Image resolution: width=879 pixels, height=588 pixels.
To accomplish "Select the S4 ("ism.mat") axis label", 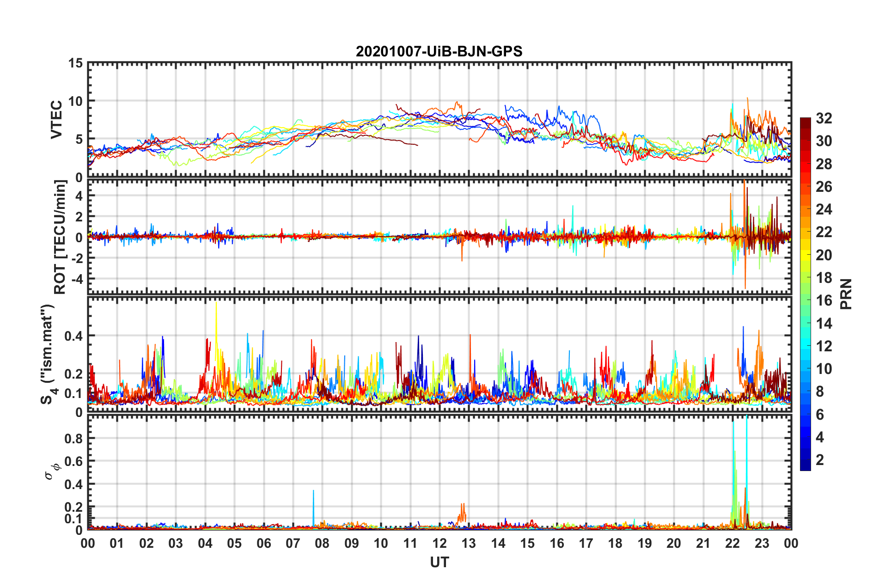I will coord(49,354).
